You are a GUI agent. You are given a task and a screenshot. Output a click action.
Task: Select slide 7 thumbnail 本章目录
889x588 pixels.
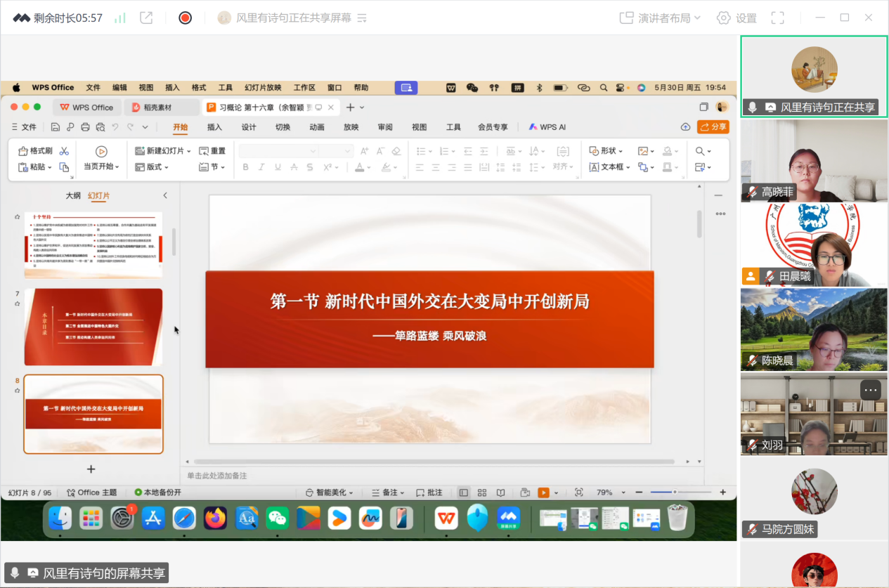tap(93, 327)
